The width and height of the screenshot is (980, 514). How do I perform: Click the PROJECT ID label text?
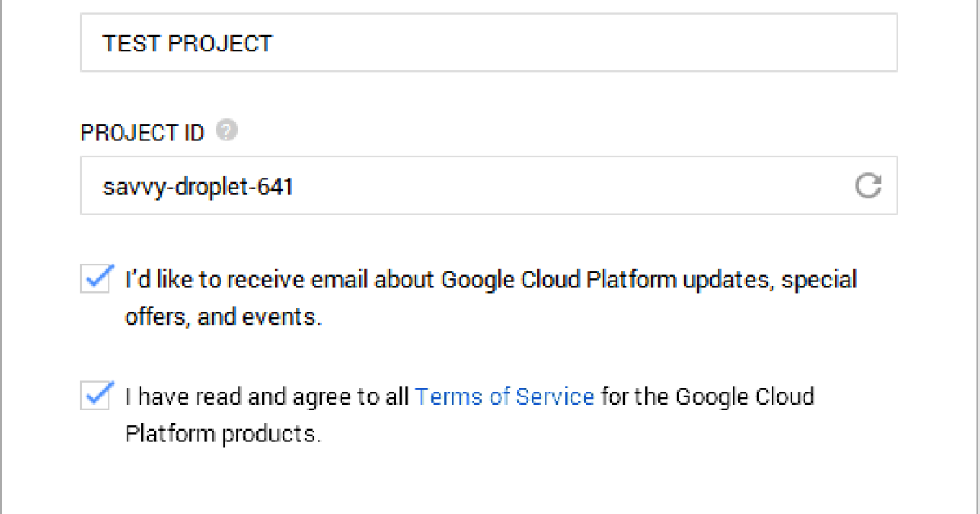click(142, 133)
